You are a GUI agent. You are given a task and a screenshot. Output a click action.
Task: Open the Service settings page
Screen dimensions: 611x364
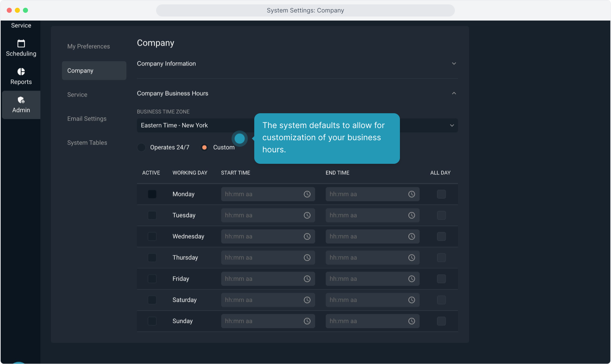[x=77, y=95]
